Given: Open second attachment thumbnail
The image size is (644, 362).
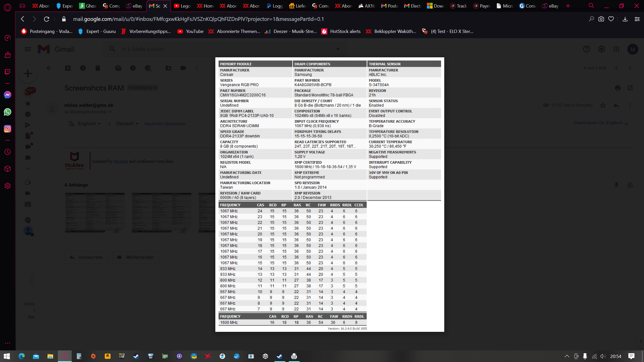Looking at the screenshot, I should (x=162, y=213).
